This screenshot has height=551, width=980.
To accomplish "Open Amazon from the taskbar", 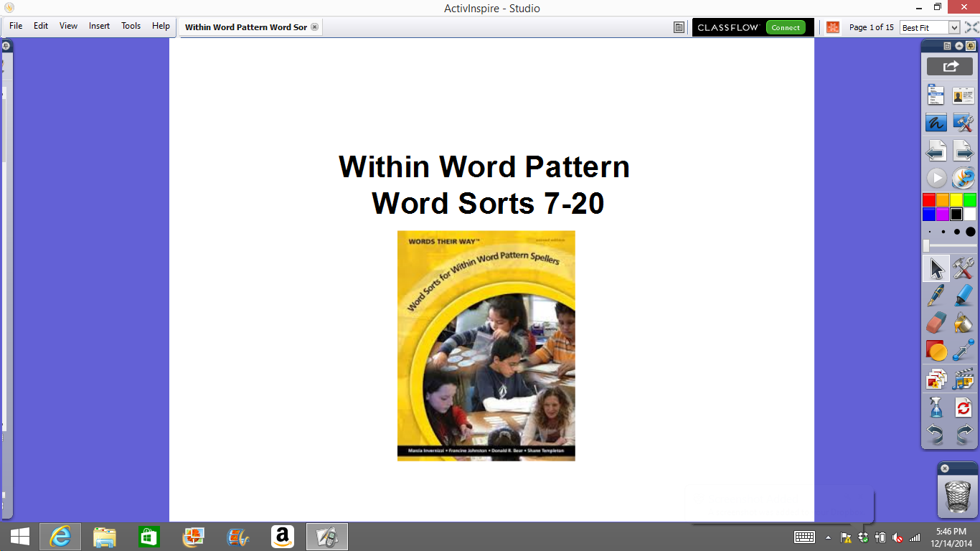I will click(x=283, y=537).
